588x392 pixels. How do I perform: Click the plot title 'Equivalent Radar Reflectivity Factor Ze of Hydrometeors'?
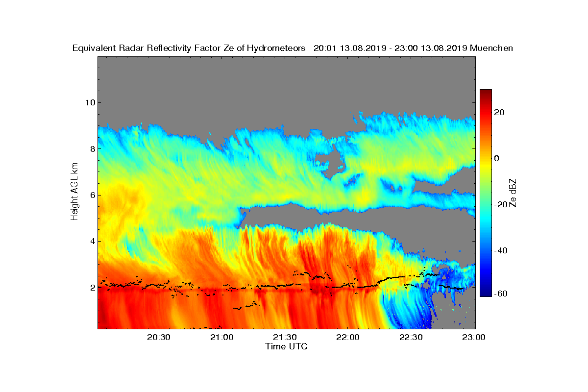tap(189, 48)
